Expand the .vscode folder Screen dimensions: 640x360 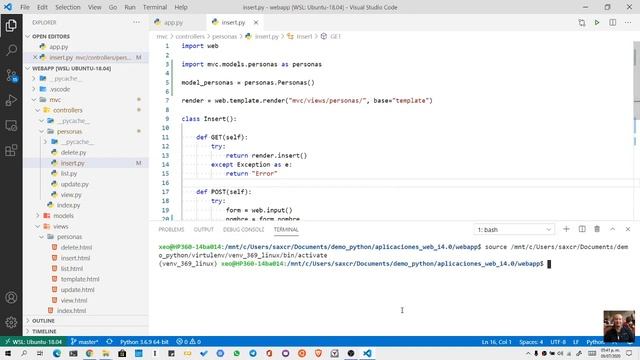(60, 89)
